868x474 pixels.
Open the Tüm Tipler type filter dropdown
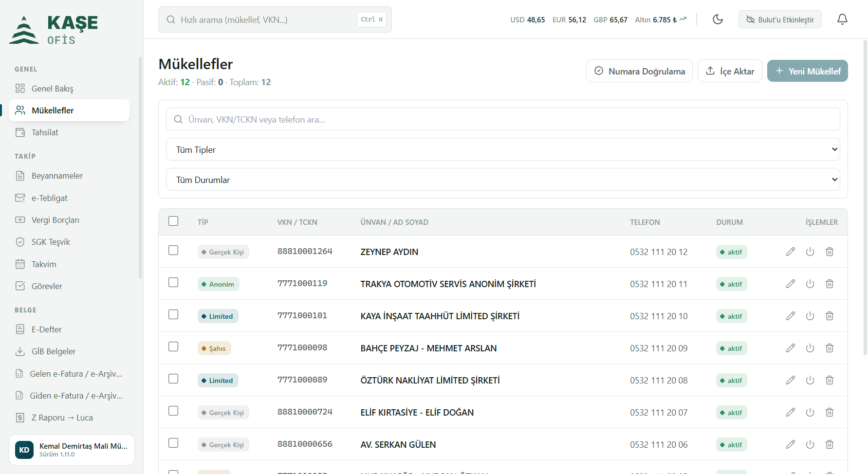(x=503, y=149)
